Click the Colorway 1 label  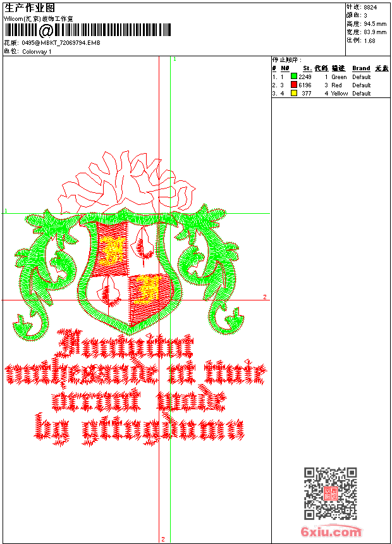click(x=37, y=52)
